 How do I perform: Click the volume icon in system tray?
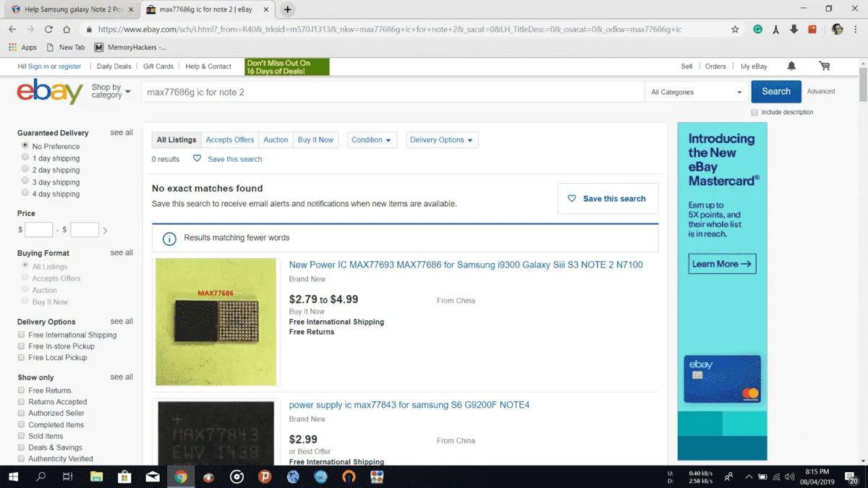(x=789, y=477)
